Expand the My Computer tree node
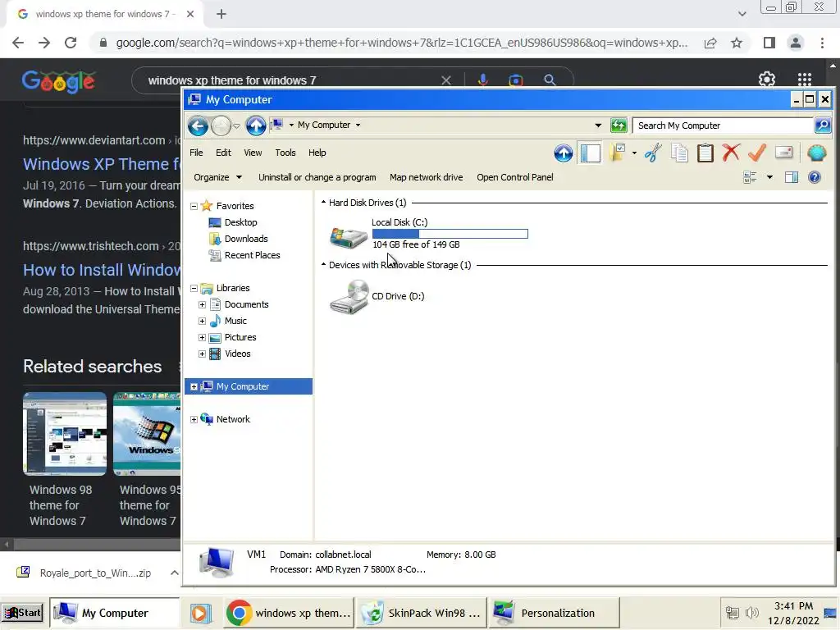Image resolution: width=840 pixels, height=630 pixels. pos(194,387)
